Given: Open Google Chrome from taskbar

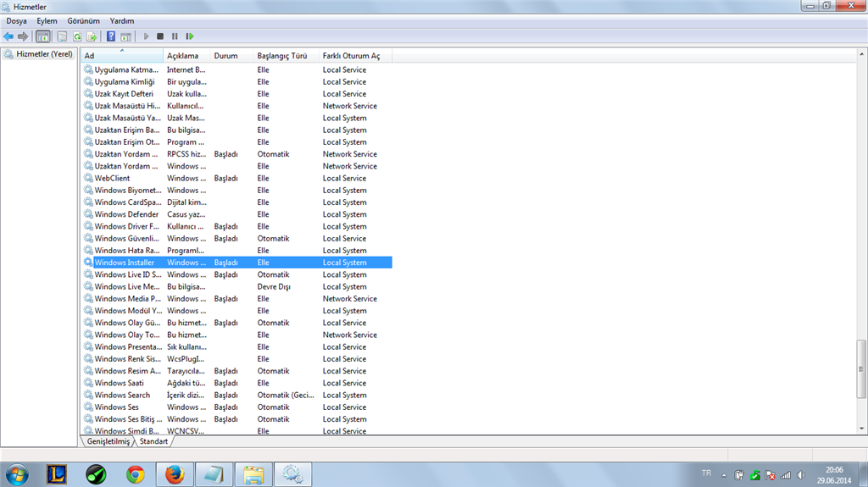Looking at the screenshot, I should pyautogui.click(x=135, y=474).
